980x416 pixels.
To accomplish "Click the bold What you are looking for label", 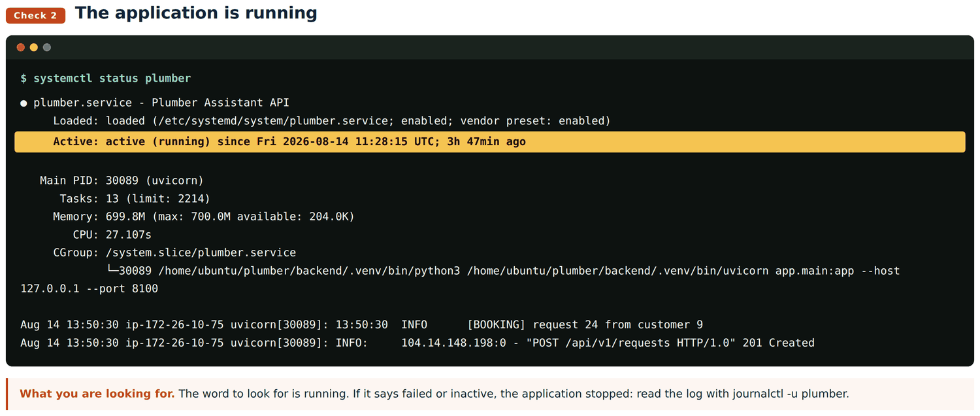I will (x=97, y=394).
